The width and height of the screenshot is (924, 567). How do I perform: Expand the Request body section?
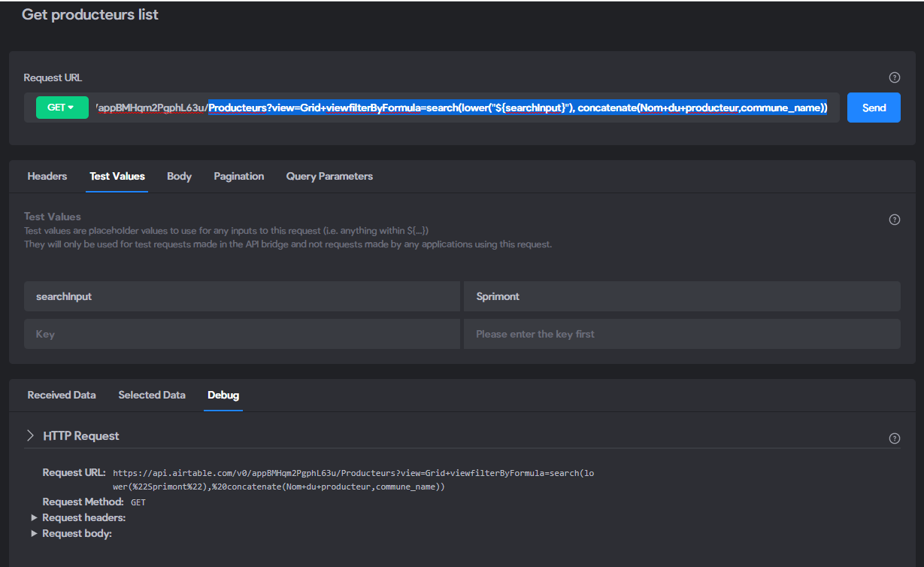point(35,533)
